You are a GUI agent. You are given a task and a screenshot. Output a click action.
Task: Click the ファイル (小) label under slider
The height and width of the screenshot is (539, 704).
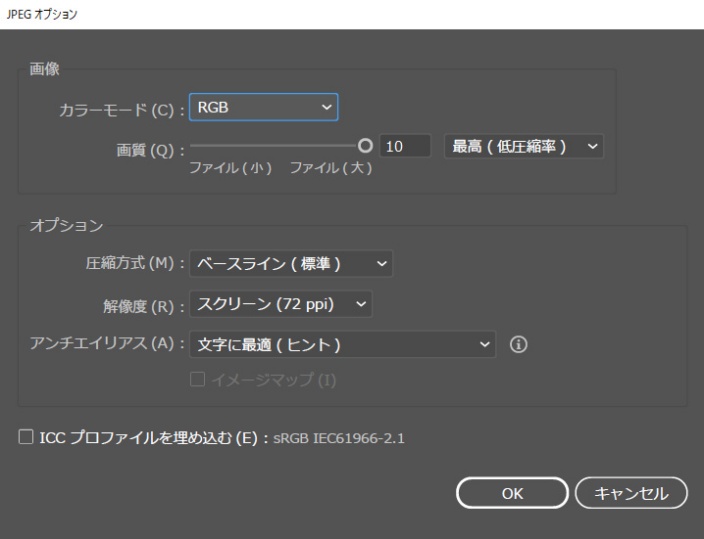[x=231, y=168]
